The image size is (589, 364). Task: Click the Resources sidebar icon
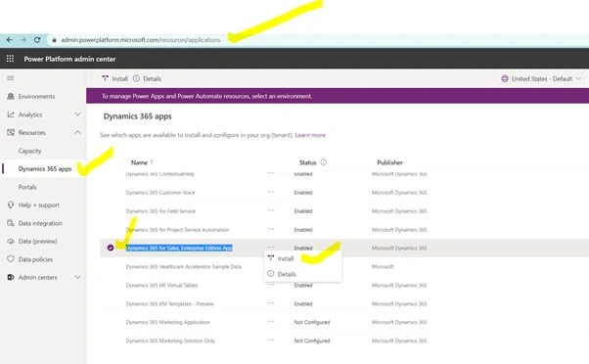[11, 133]
